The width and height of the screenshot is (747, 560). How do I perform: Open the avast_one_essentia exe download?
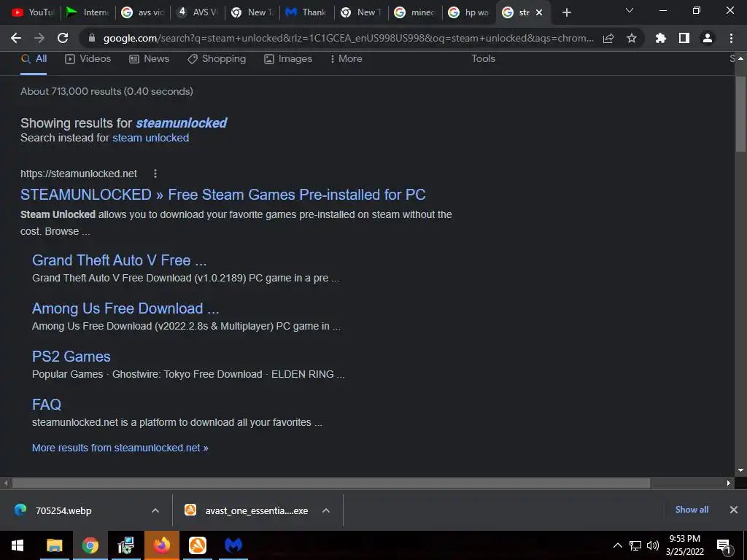click(246, 510)
